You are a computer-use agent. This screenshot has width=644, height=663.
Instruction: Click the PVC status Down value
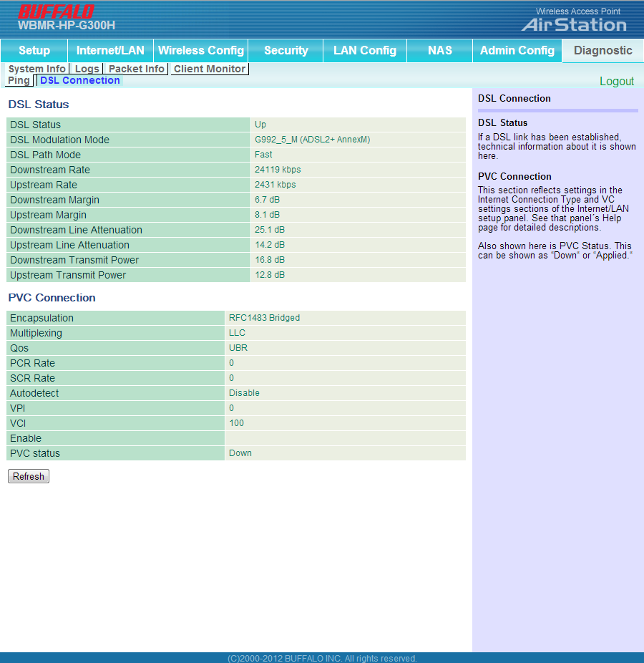point(240,453)
